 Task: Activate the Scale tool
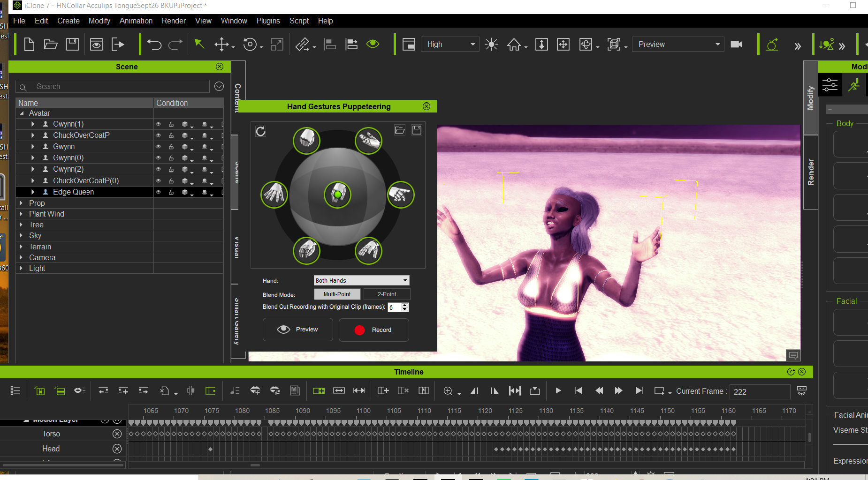point(277,45)
